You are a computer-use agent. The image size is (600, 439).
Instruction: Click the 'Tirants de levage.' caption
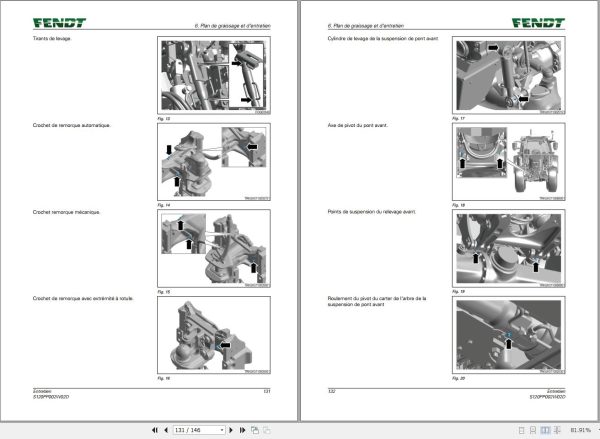tap(52, 38)
